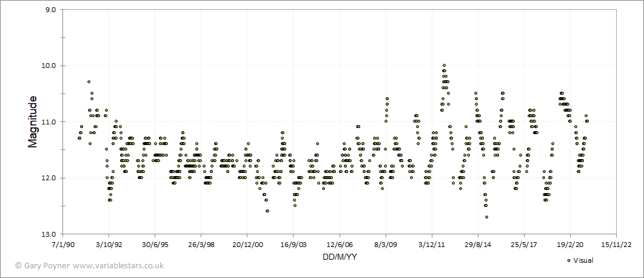Click the date label 26/3/98
The image size is (644, 278).
click(201, 244)
